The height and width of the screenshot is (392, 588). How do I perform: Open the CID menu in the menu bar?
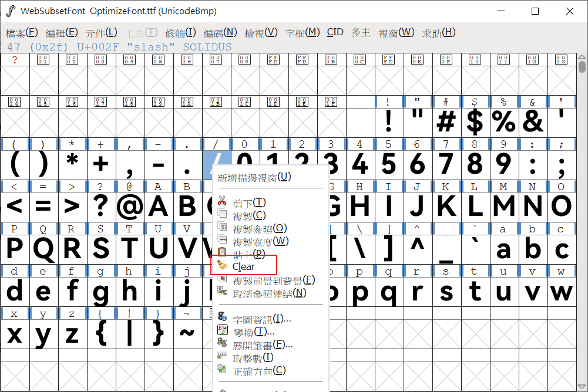[x=335, y=32]
